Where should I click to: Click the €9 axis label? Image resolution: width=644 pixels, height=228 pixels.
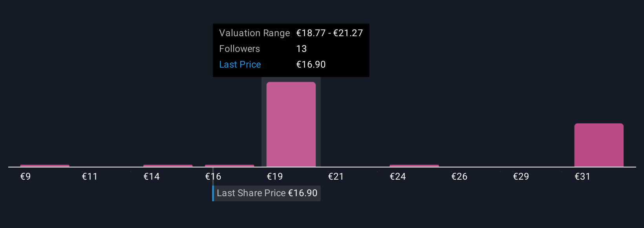[x=26, y=177]
